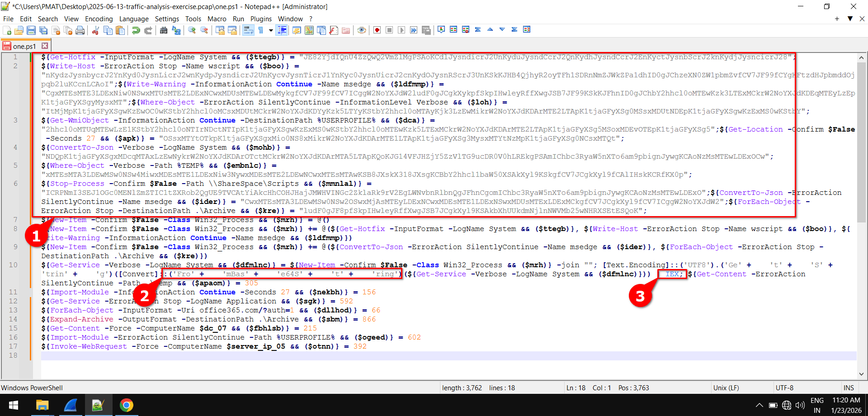Create a new file with the New icon
Viewport: 868px width, 416px height.
(x=7, y=30)
